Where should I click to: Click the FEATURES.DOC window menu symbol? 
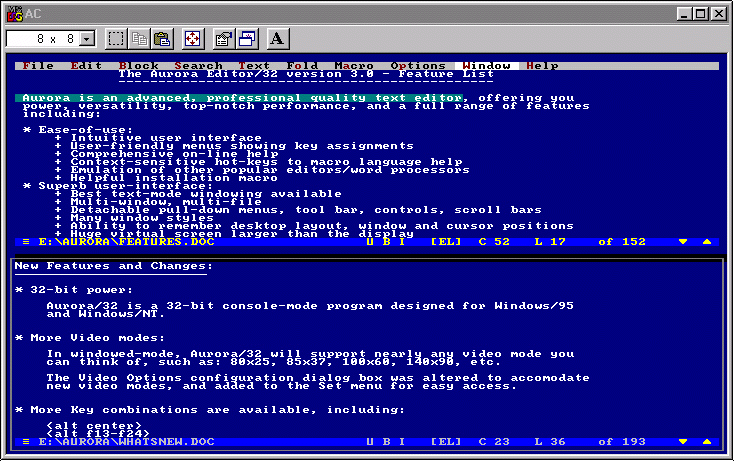pyautogui.click(x=26, y=242)
